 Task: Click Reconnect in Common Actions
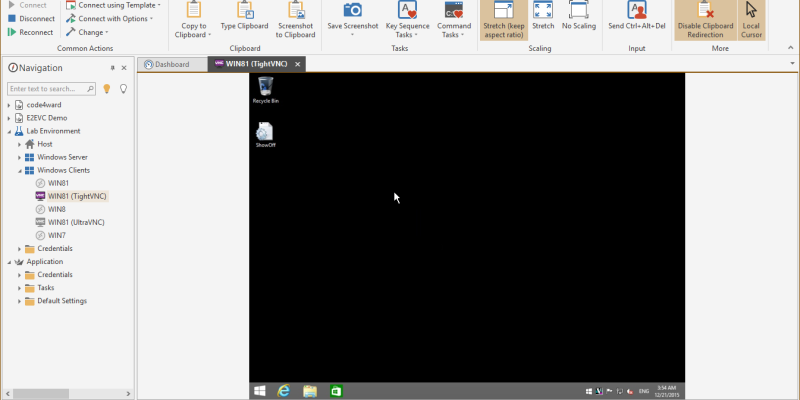[x=31, y=32]
